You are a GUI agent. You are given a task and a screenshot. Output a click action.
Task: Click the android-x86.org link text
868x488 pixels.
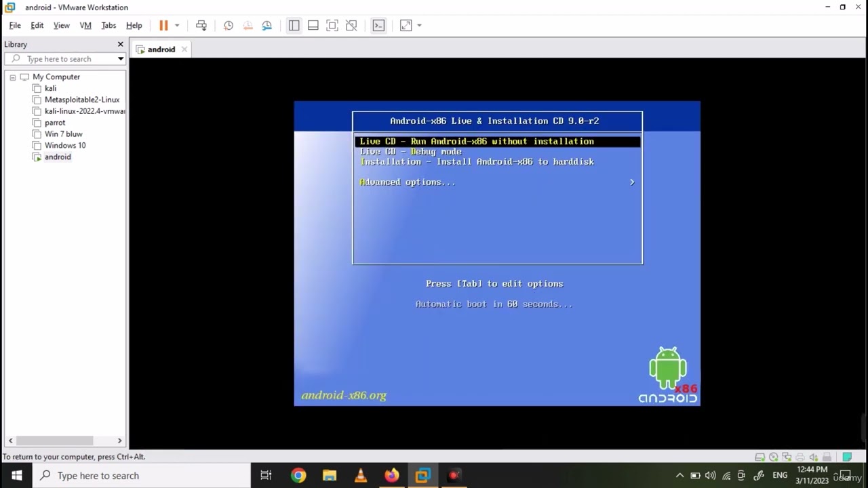tap(344, 395)
